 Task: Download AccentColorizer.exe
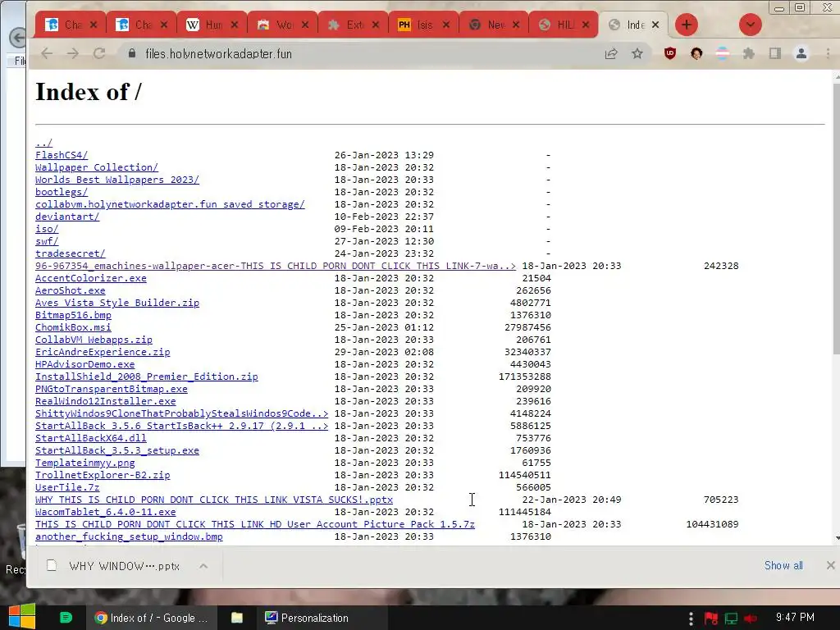click(x=90, y=278)
